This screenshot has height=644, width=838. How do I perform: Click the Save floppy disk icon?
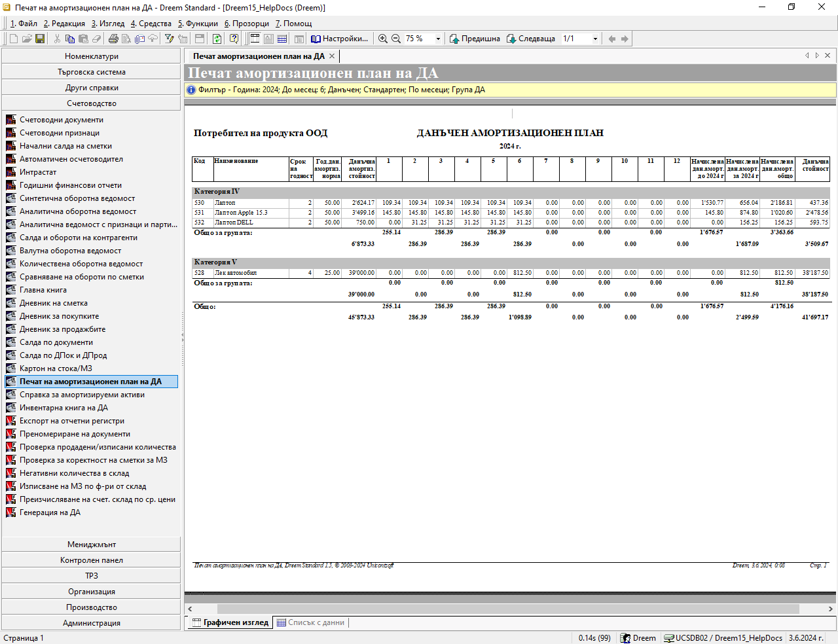[x=40, y=39]
